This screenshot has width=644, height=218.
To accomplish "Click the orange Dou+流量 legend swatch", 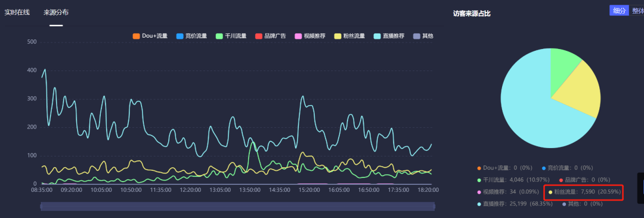I will click(x=136, y=36).
